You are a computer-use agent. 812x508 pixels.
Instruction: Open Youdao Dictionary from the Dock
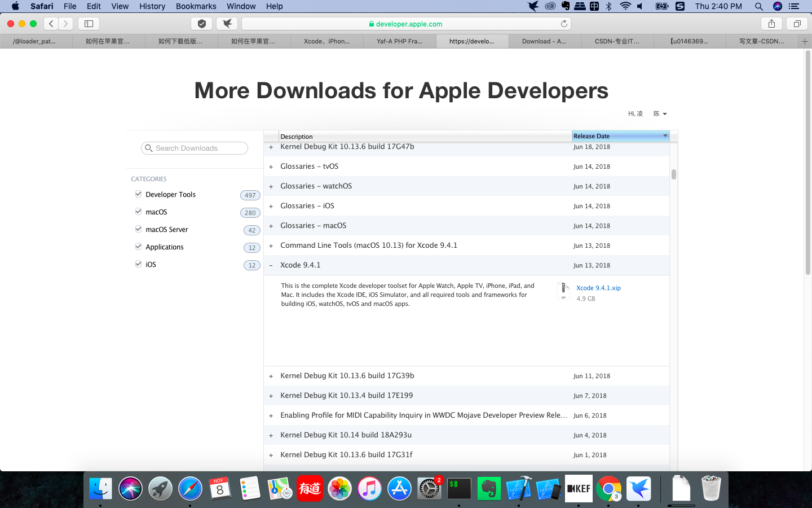[310, 488]
